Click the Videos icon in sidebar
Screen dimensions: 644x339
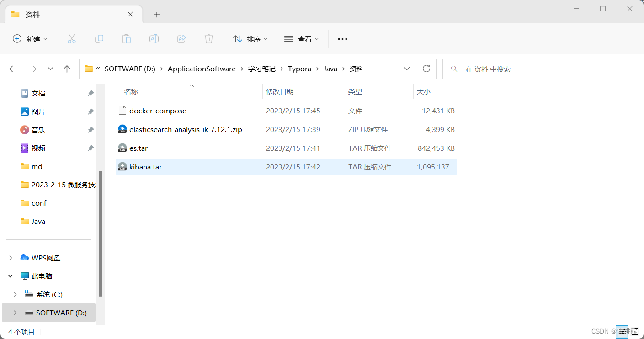click(25, 148)
